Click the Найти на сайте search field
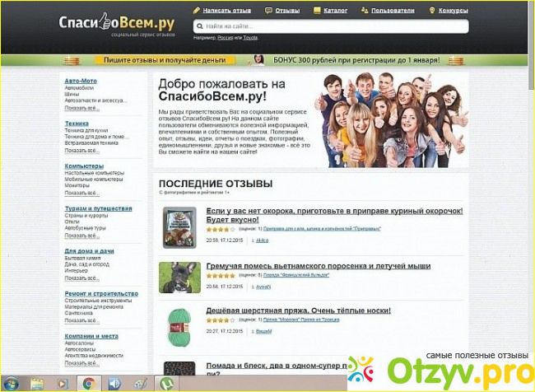The image size is (535, 392). (x=329, y=27)
